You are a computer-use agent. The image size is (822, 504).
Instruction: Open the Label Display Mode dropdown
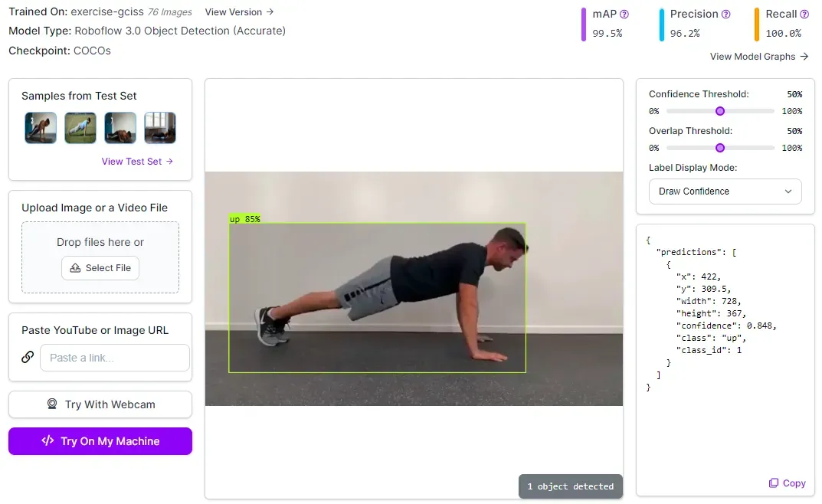coord(725,191)
